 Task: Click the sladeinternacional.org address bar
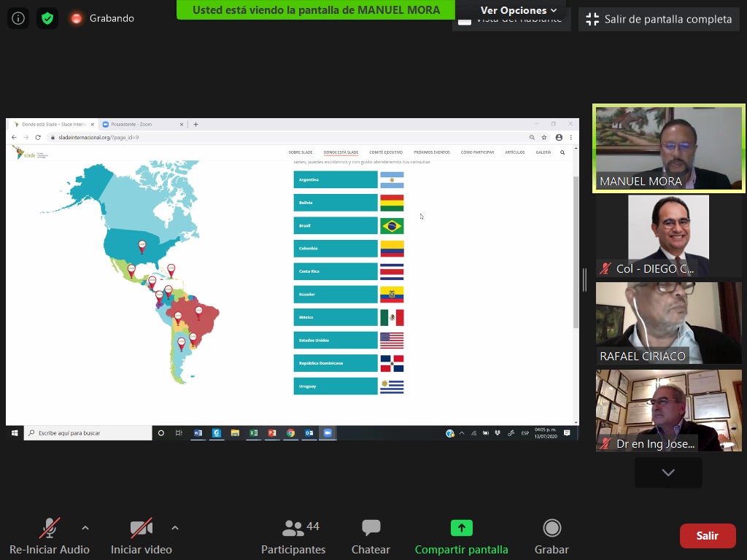click(x=286, y=137)
